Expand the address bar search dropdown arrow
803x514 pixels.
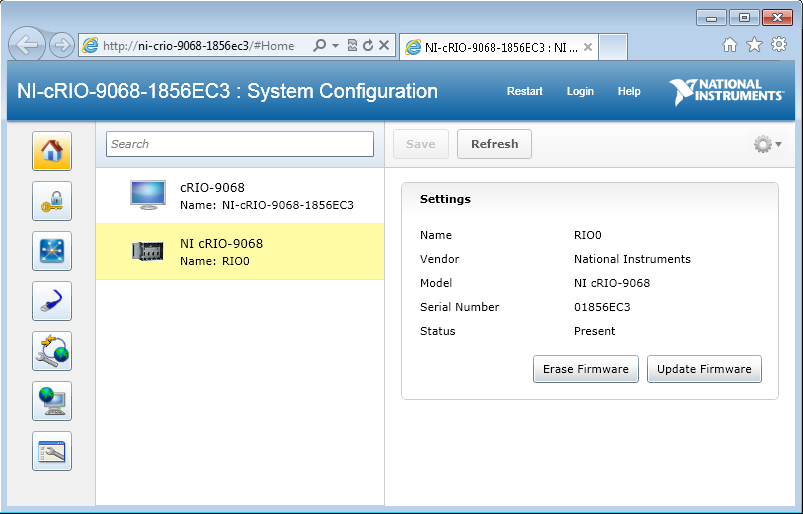point(336,46)
